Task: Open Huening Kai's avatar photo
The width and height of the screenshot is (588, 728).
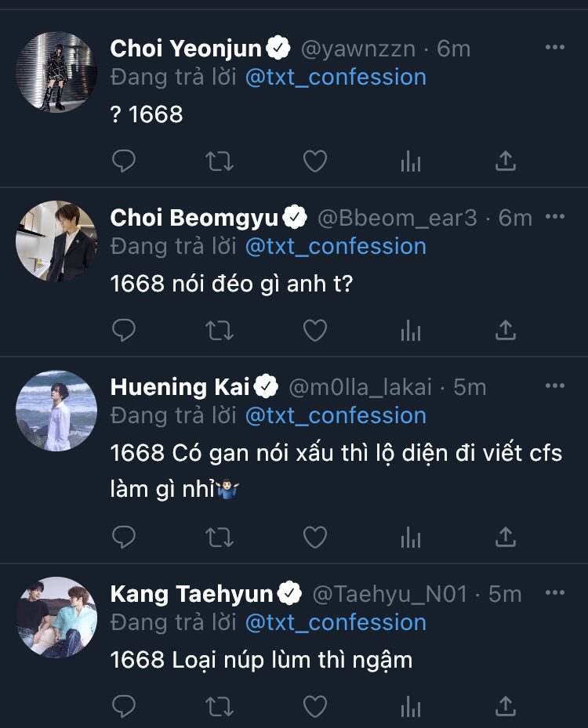Action: [x=56, y=411]
